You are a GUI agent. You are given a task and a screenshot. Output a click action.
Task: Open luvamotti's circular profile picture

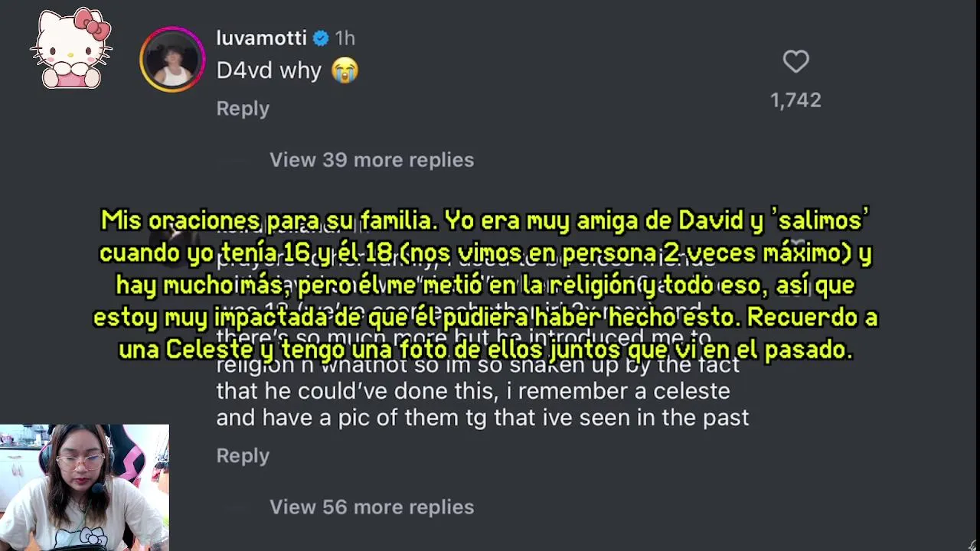(x=172, y=60)
